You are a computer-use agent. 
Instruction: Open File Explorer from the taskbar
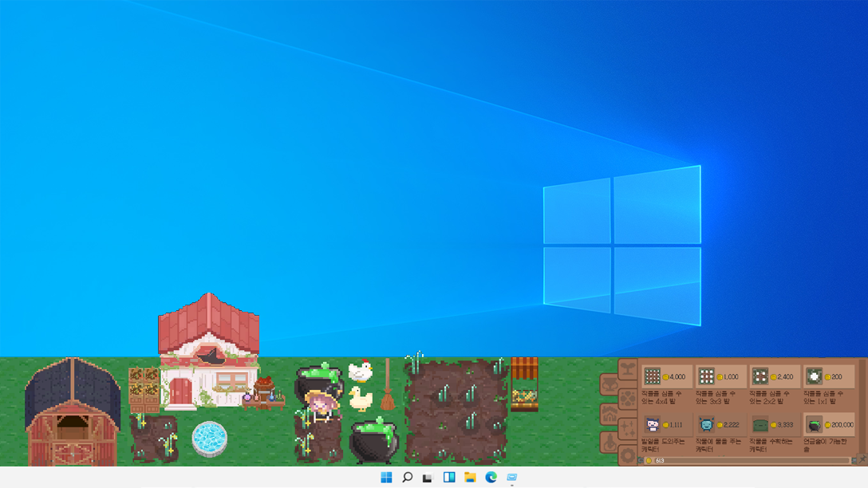[x=470, y=477]
